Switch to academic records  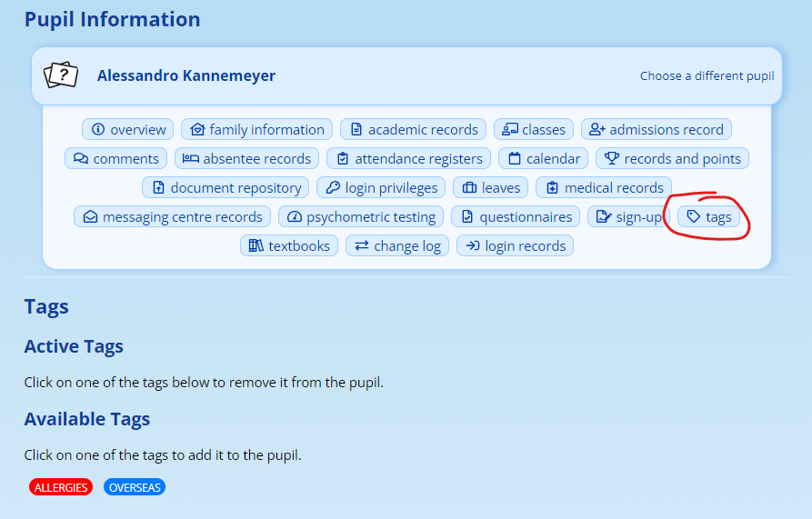point(413,130)
